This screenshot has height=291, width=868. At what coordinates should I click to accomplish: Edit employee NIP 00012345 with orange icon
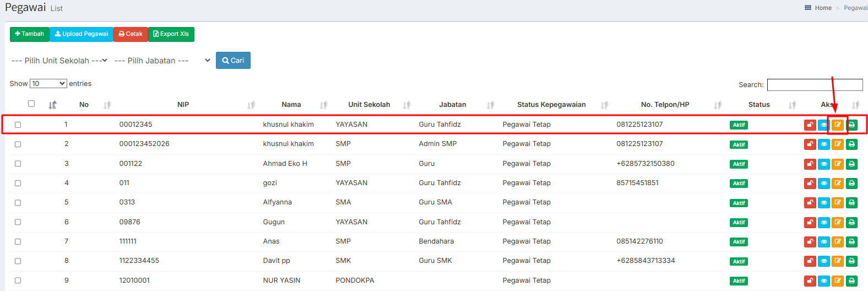pyautogui.click(x=838, y=125)
